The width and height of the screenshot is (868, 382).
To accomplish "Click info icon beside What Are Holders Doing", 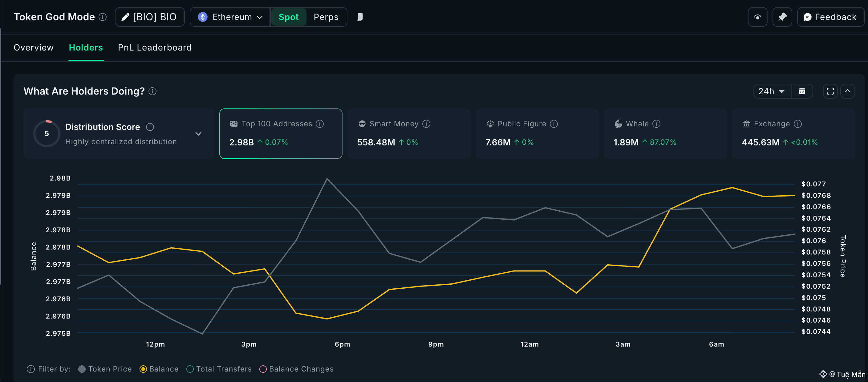I will tap(153, 91).
